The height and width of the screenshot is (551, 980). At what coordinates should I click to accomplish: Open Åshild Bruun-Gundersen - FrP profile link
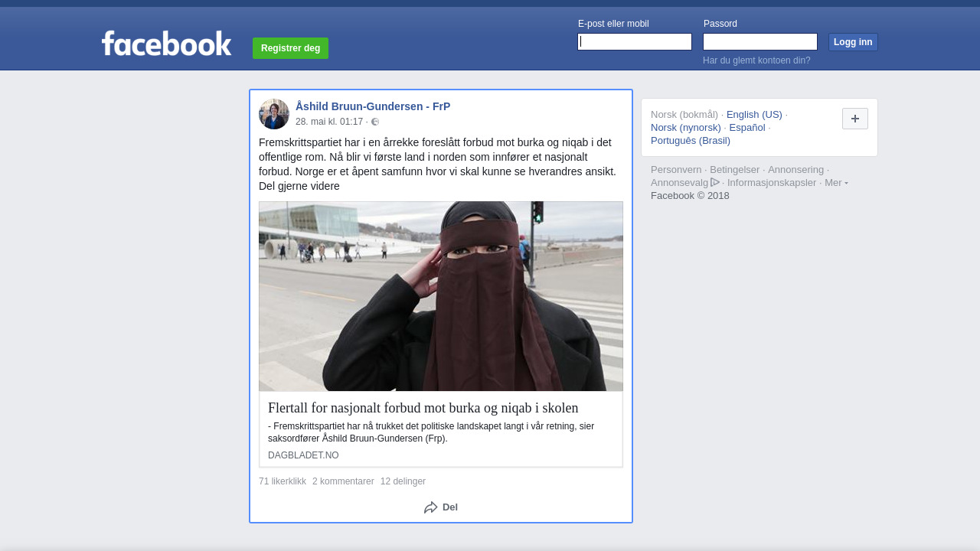(373, 106)
